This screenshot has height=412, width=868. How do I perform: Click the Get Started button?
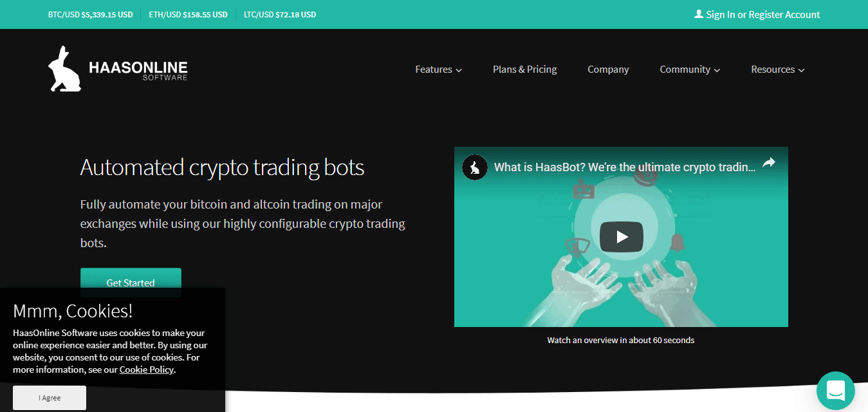tap(131, 283)
